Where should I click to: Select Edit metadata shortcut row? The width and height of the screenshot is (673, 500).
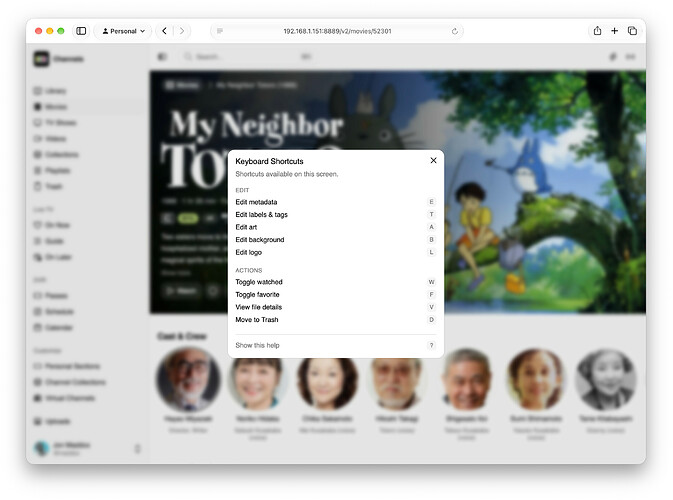pyautogui.click(x=335, y=202)
